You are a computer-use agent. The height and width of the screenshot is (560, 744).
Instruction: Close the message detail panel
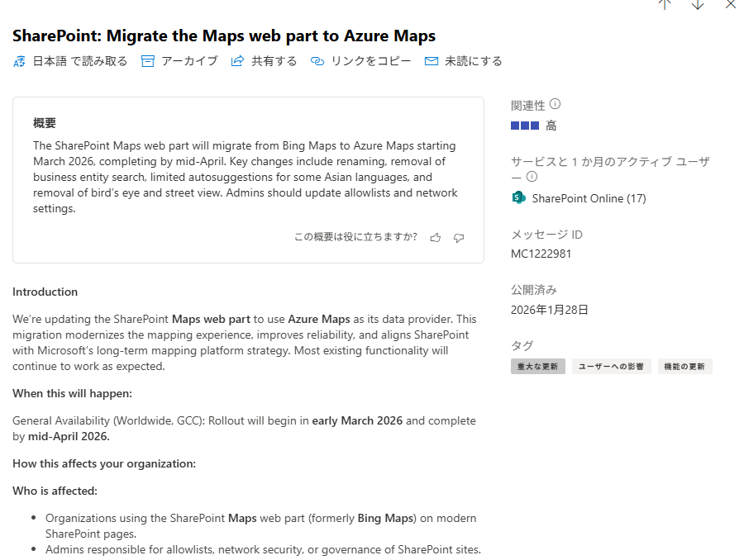point(730,4)
